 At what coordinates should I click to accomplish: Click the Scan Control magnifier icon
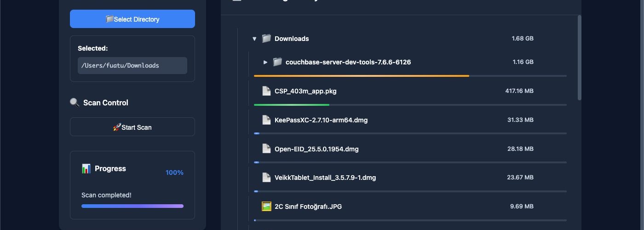75,103
